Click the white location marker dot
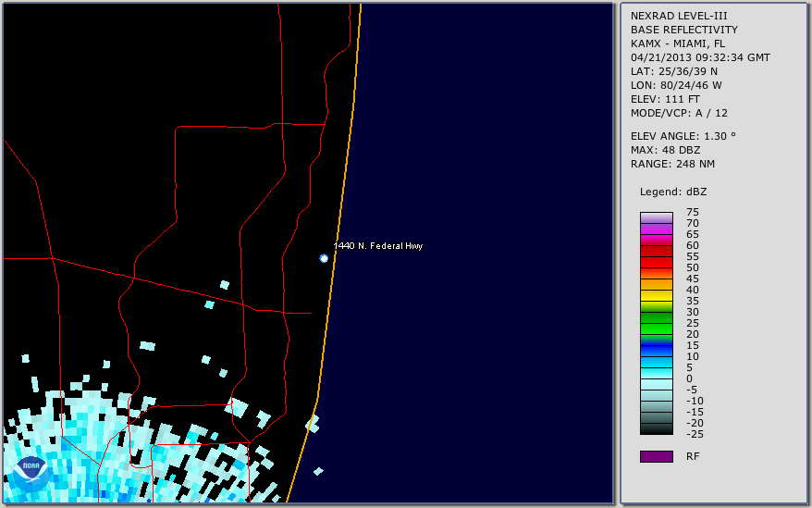 324,258
